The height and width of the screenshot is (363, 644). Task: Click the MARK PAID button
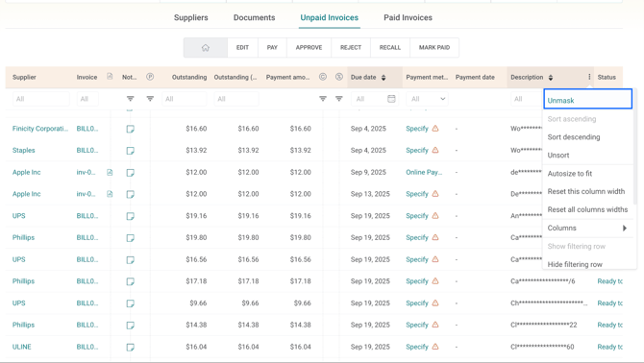(434, 48)
